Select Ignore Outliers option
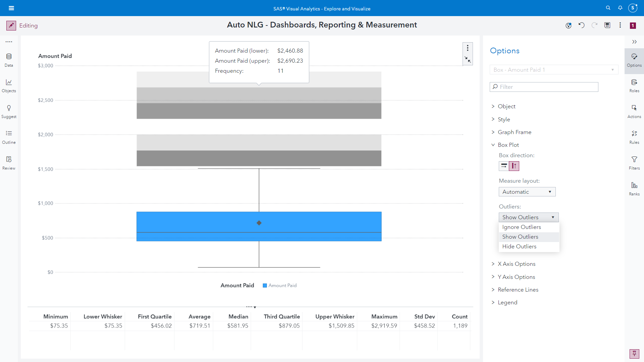 tap(522, 227)
